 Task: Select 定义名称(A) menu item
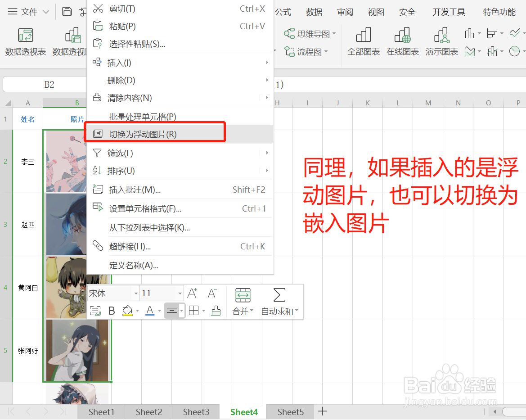click(180, 265)
